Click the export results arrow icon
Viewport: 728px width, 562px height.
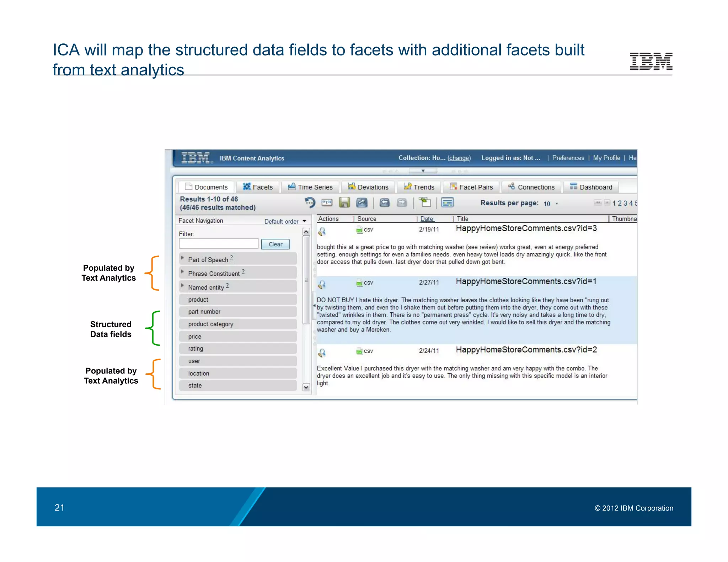(362, 202)
